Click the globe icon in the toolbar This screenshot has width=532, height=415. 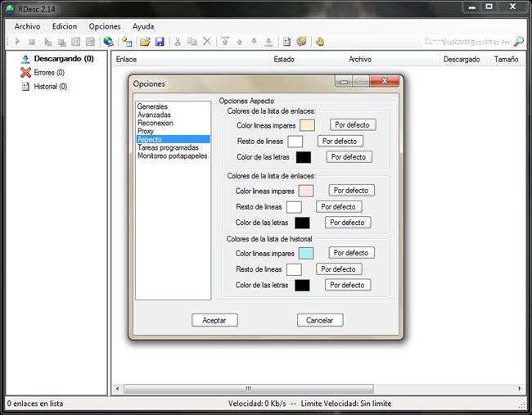click(x=108, y=42)
